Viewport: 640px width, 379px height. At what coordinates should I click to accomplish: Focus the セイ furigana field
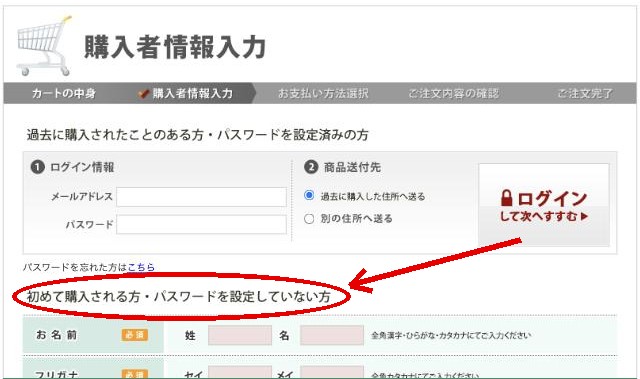240,372
